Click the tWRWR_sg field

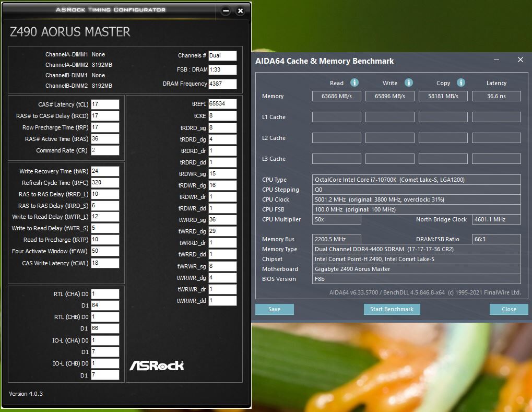click(222, 266)
